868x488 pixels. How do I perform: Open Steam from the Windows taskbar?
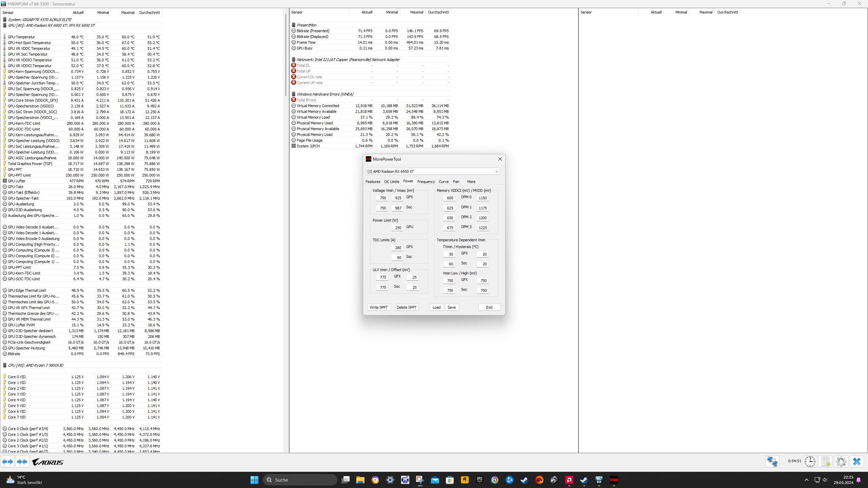(x=524, y=480)
